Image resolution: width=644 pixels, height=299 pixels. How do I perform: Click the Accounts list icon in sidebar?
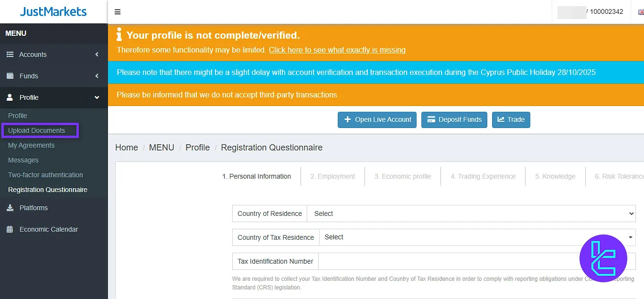tap(10, 54)
